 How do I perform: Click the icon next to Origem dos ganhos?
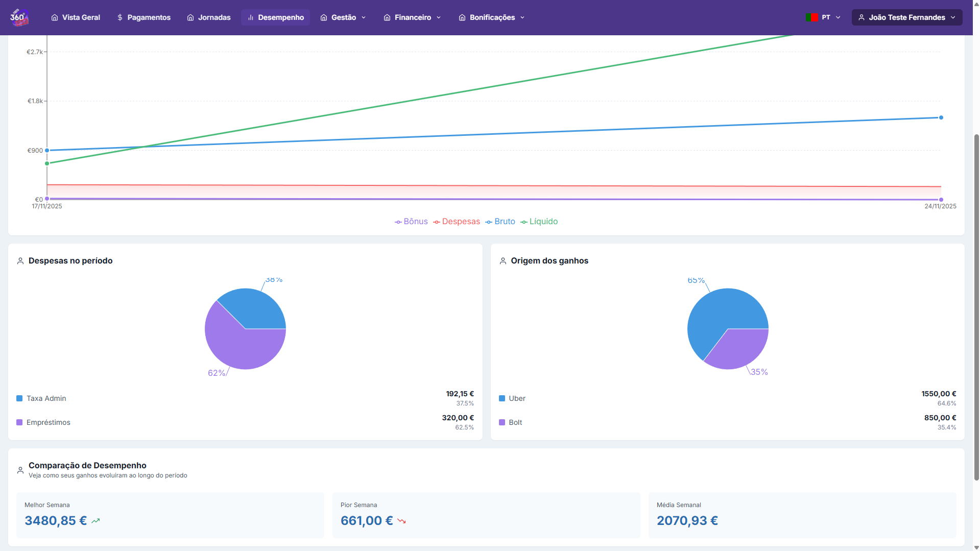(503, 261)
